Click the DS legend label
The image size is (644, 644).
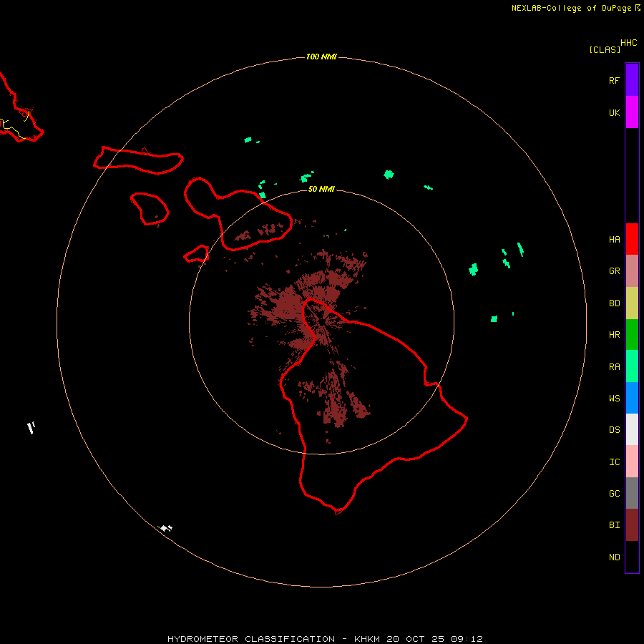pyautogui.click(x=614, y=429)
